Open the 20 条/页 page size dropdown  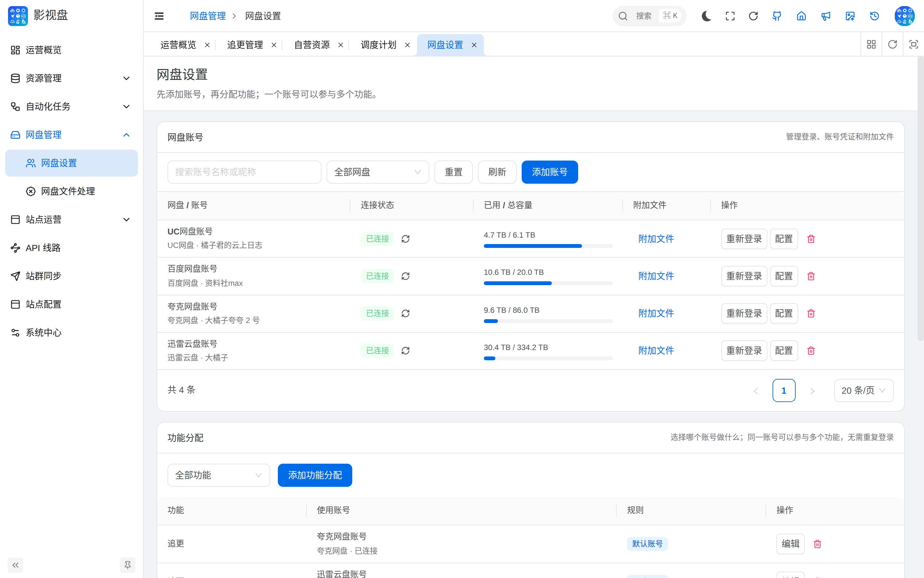point(864,390)
